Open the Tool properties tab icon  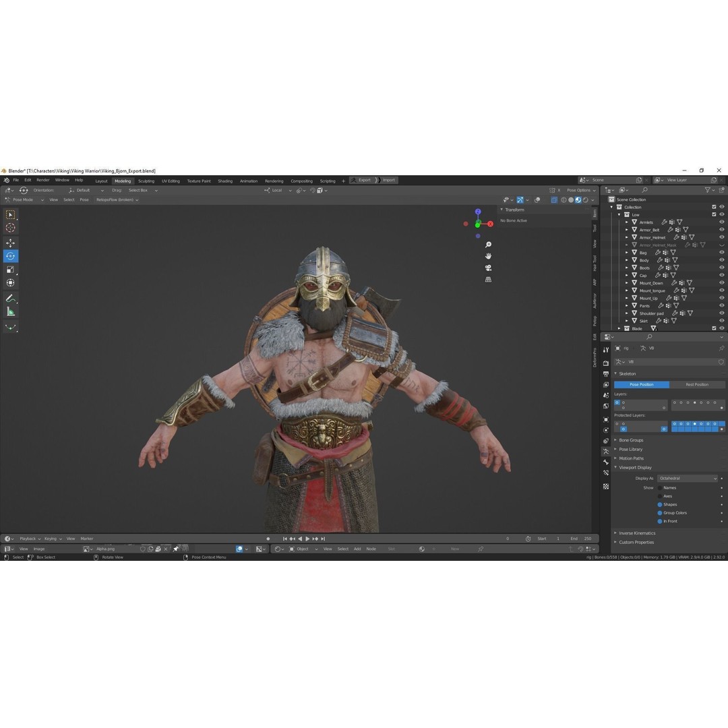[606, 350]
